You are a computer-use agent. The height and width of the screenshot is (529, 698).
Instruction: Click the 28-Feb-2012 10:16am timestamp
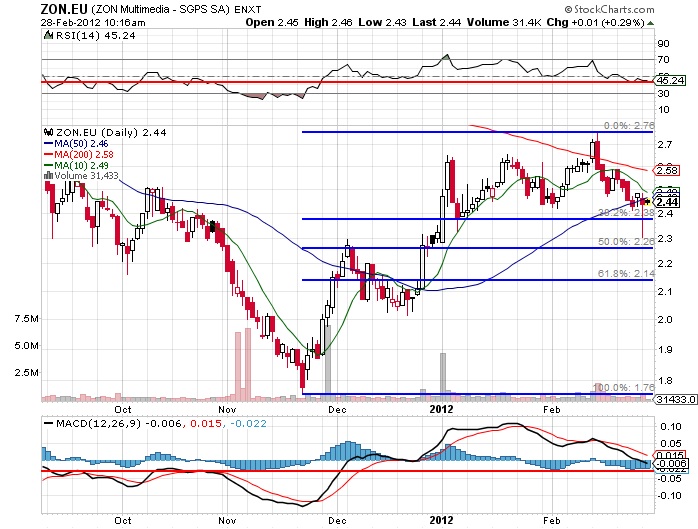tap(93, 22)
